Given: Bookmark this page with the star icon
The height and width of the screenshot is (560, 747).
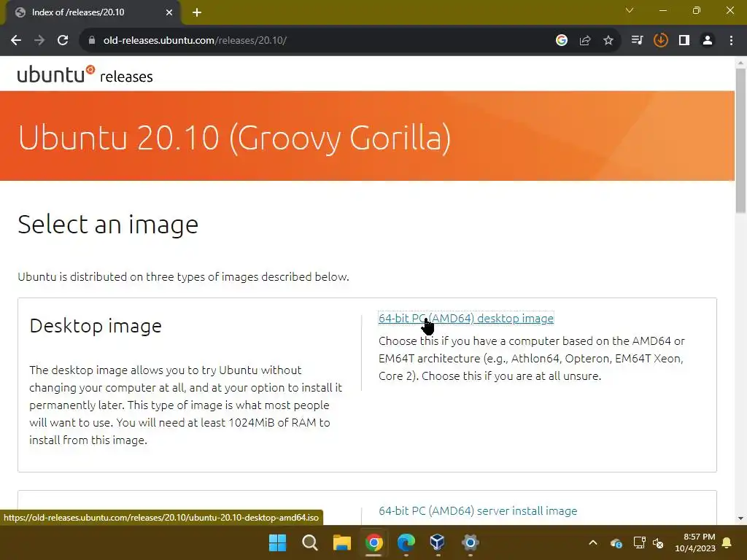Looking at the screenshot, I should 608,41.
